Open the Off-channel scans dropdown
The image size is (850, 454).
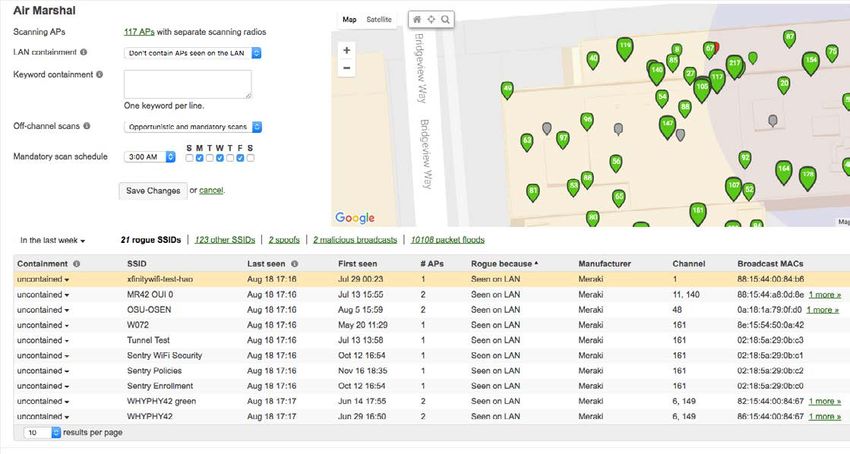192,127
